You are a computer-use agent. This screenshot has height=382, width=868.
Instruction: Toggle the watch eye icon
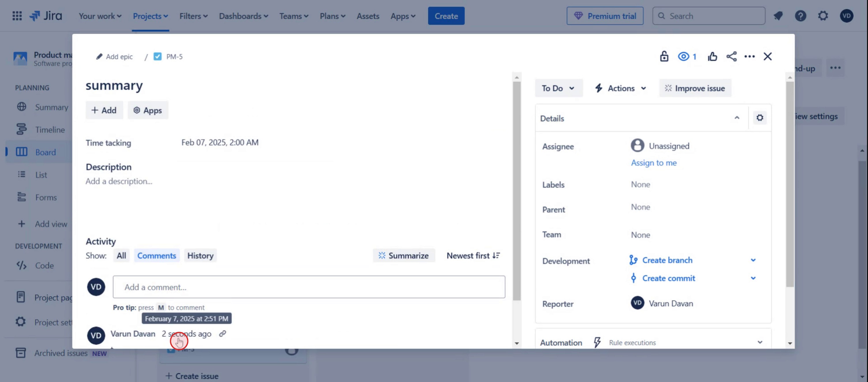684,56
